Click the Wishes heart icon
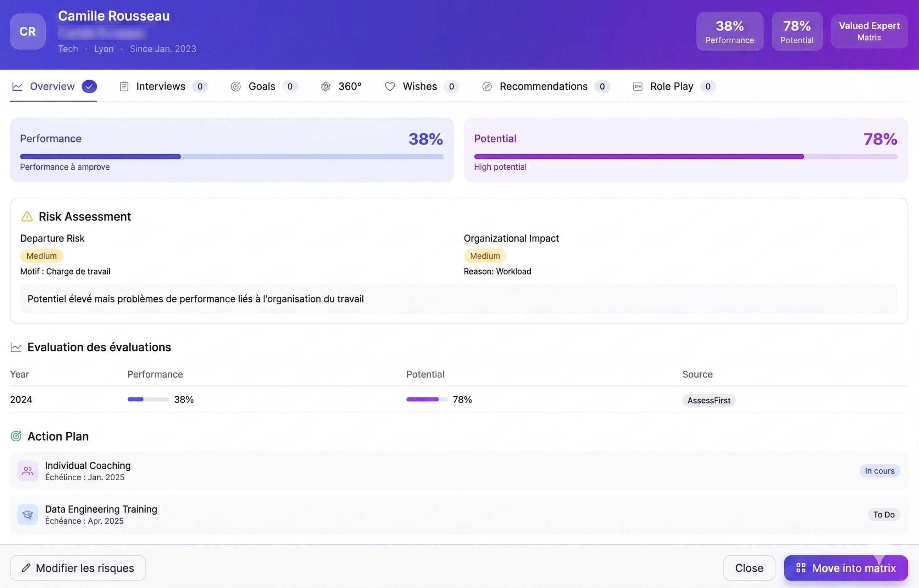 390,86
